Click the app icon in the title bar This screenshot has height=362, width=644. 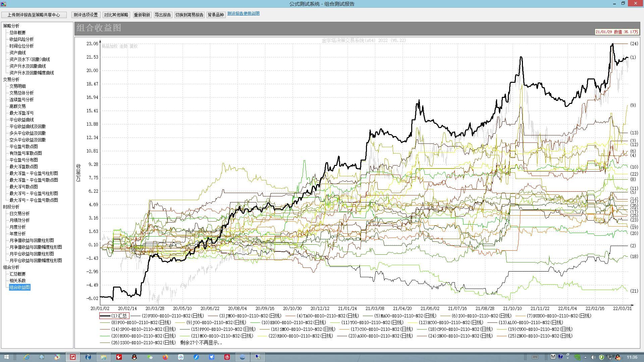click(3, 4)
